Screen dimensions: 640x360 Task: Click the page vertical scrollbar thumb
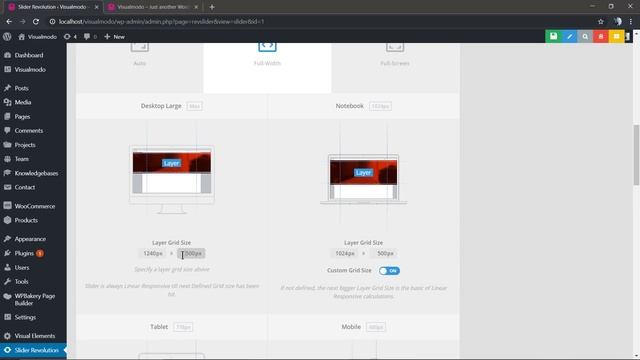pyautogui.click(x=636, y=155)
